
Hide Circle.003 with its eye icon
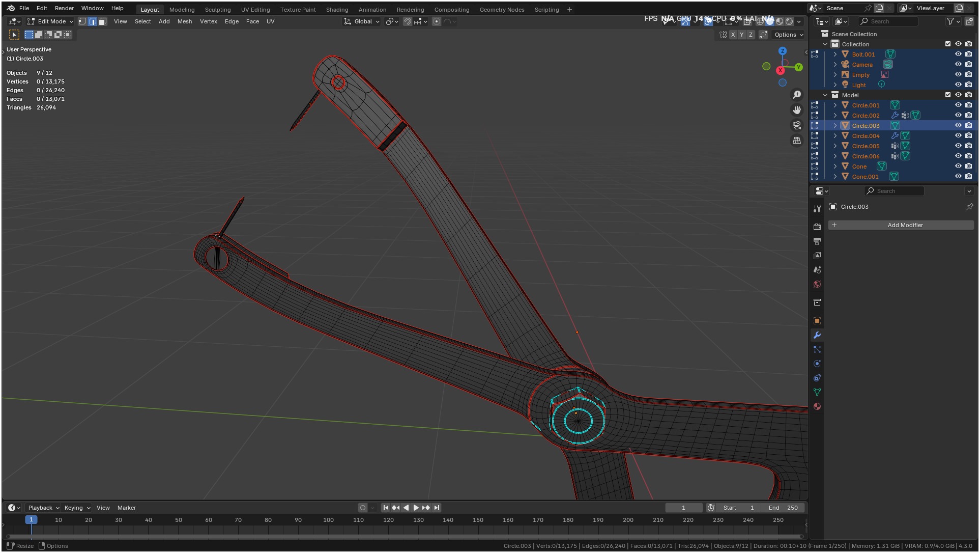click(958, 126)
